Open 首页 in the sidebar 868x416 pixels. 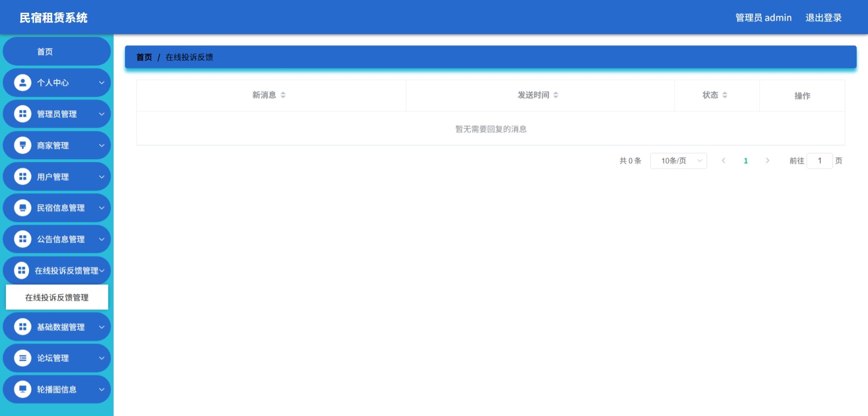pos(57,51)
